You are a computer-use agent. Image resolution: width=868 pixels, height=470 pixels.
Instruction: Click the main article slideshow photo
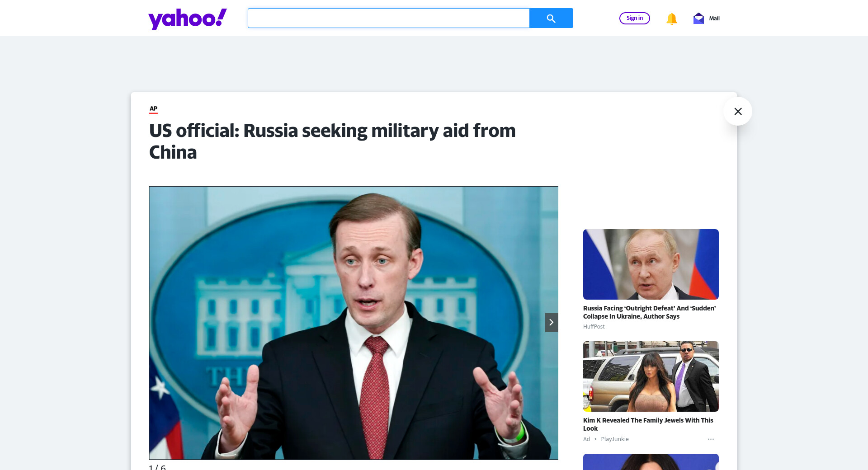click(354, 323)
